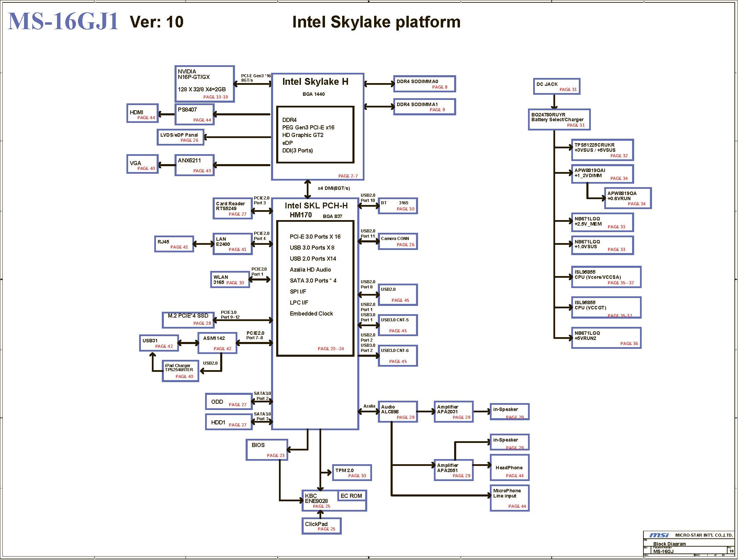Select the "x4 DMI(8GT/s)" link label

334,188
